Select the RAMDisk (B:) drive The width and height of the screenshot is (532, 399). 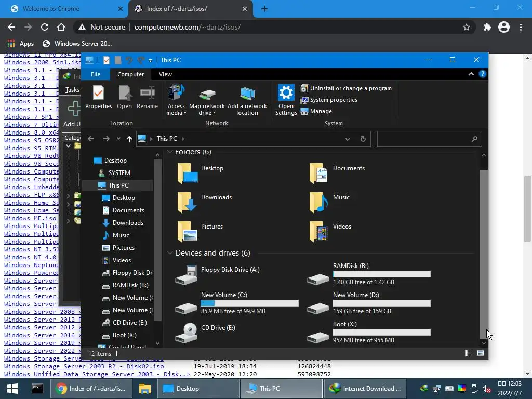[x=369, y=274]
